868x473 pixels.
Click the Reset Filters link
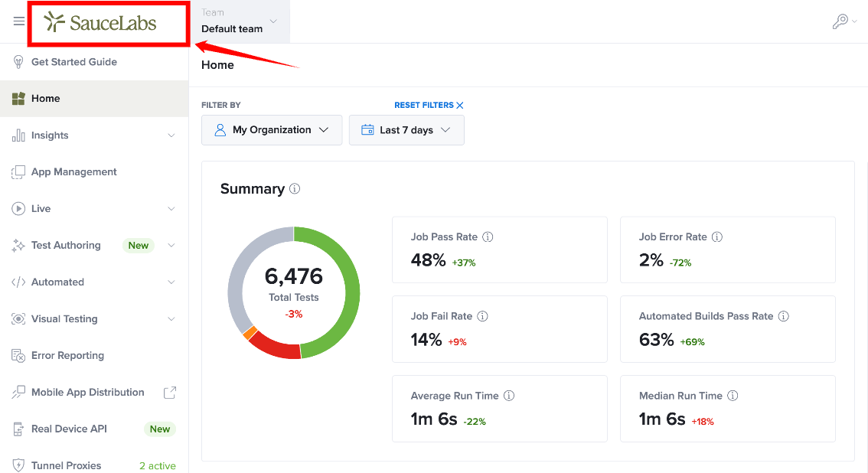(429, 105)
